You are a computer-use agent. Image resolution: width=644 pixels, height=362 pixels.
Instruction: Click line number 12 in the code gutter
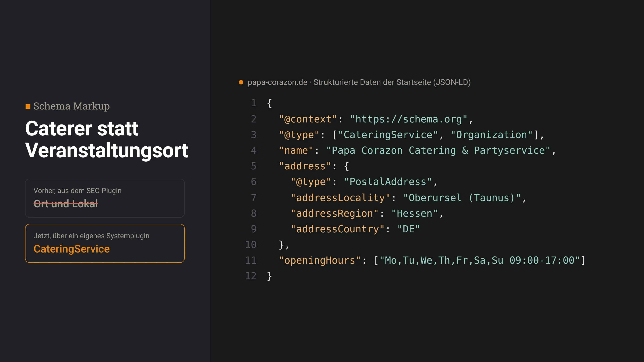click(251, 276)
